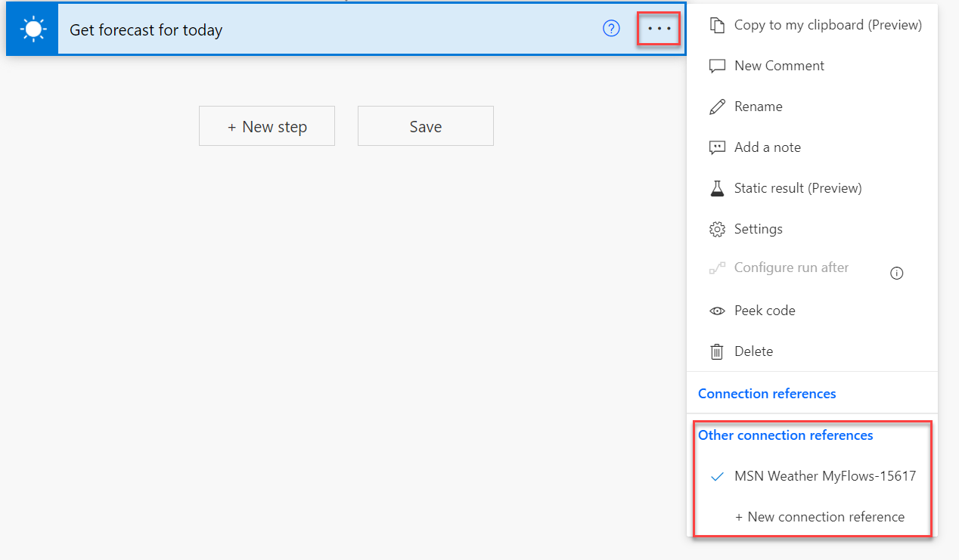The image size is (959, 560).
Task: Click the New step button
Action: pos(266,125)
